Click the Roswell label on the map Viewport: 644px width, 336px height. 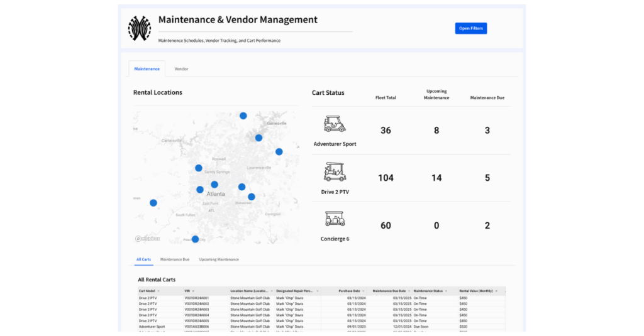219,159
